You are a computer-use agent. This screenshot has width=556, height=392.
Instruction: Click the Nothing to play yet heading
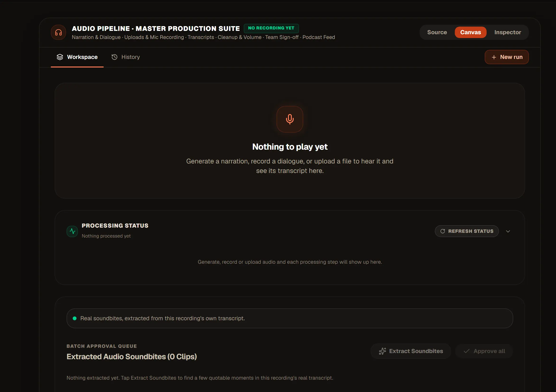click(x=290, y=147)
